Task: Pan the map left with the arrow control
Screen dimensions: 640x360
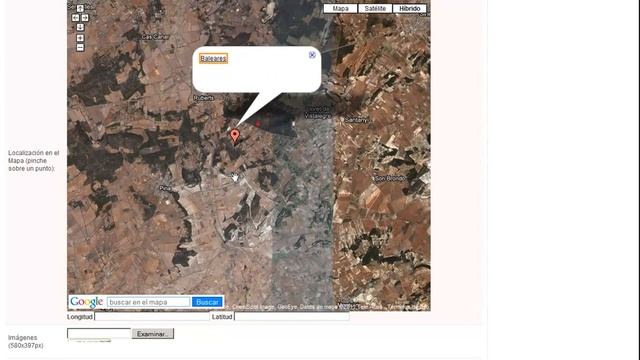Action: tap(75, 18)
